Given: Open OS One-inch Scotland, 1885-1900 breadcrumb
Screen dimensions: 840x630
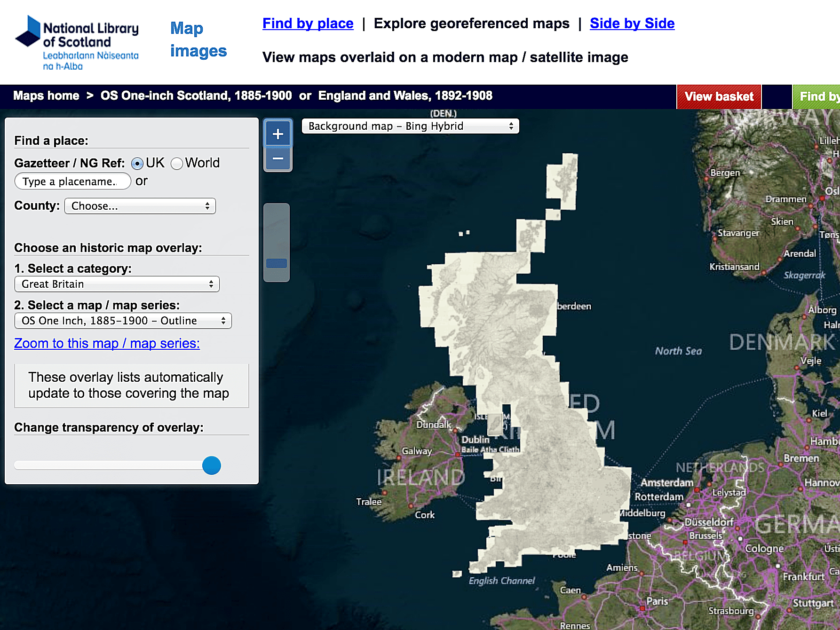Looking at the screenshot, I should (196, 96).
